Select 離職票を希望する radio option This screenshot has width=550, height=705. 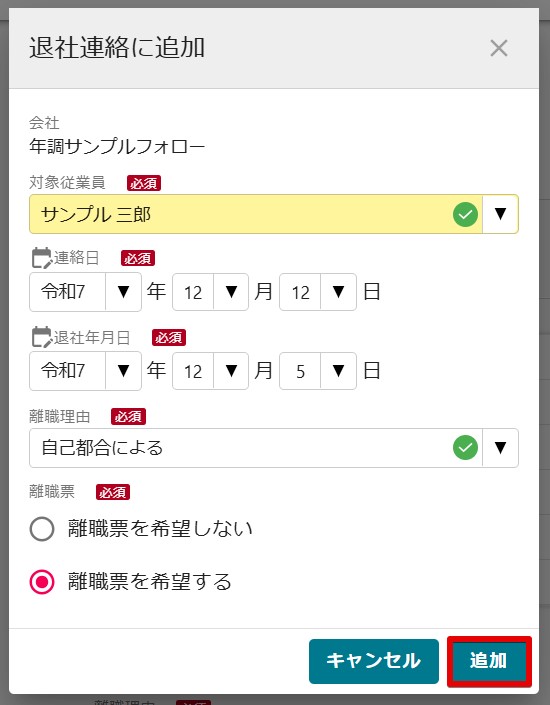(42, 582)
